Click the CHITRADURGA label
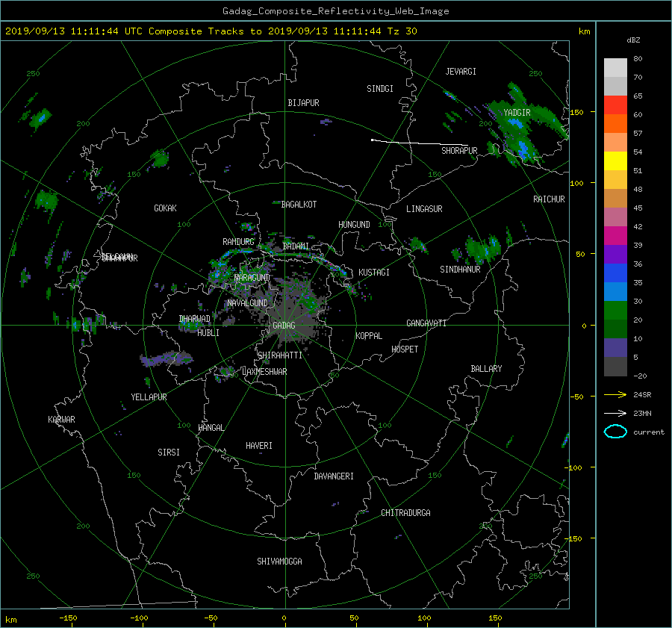This screenshot has height=628, width=672. tap(405, 513)
